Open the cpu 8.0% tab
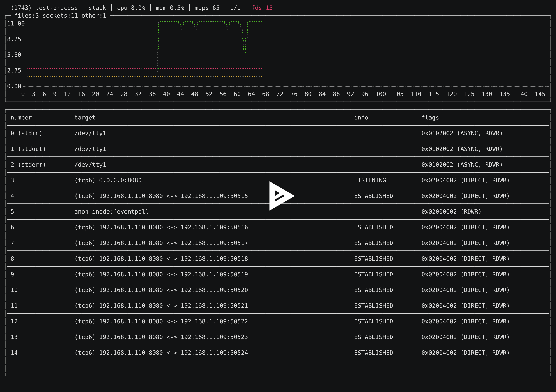 point(131,8)
